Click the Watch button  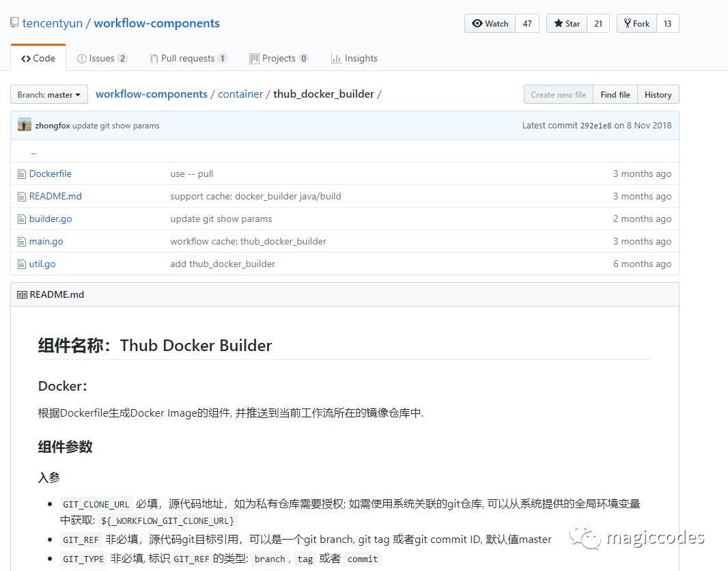pos(490,24)
